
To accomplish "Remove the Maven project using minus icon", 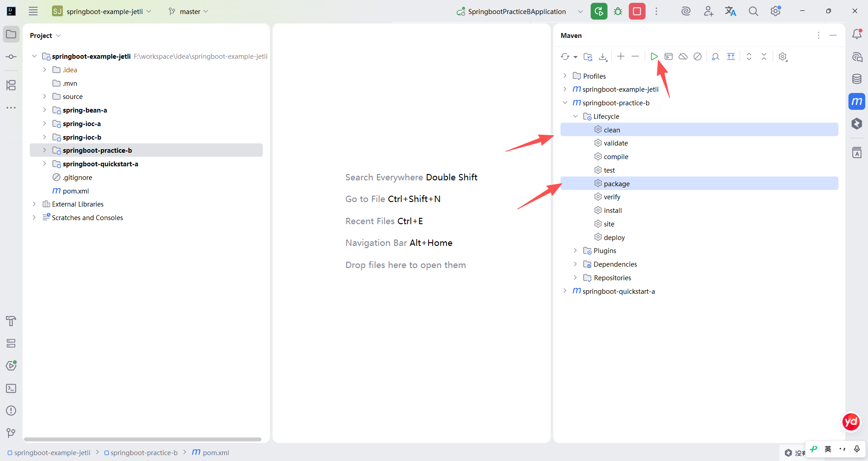I will 635,56.
